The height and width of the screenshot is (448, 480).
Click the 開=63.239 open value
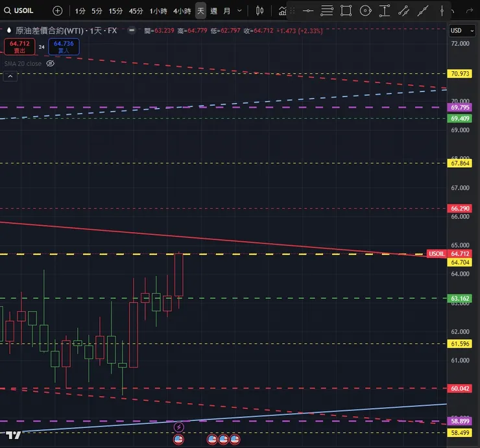(x=159, y=30)
